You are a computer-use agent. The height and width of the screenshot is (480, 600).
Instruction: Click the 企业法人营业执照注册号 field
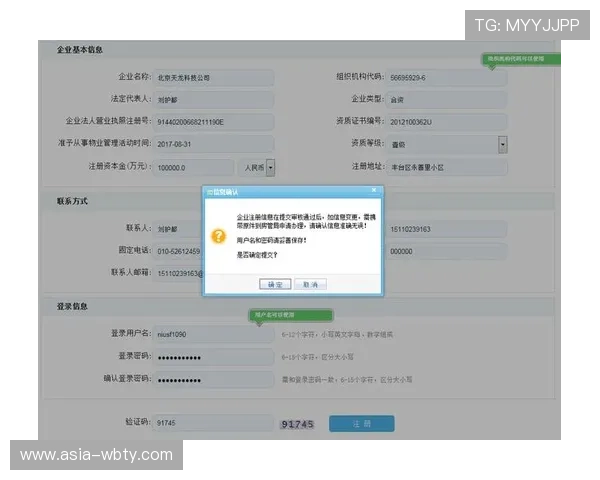coord(214,122)
